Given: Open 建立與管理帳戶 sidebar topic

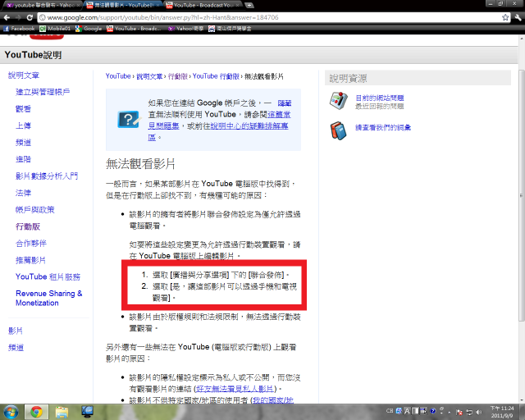Looking at the screenshot, I should pyautogui.click(x=43, y=92).
